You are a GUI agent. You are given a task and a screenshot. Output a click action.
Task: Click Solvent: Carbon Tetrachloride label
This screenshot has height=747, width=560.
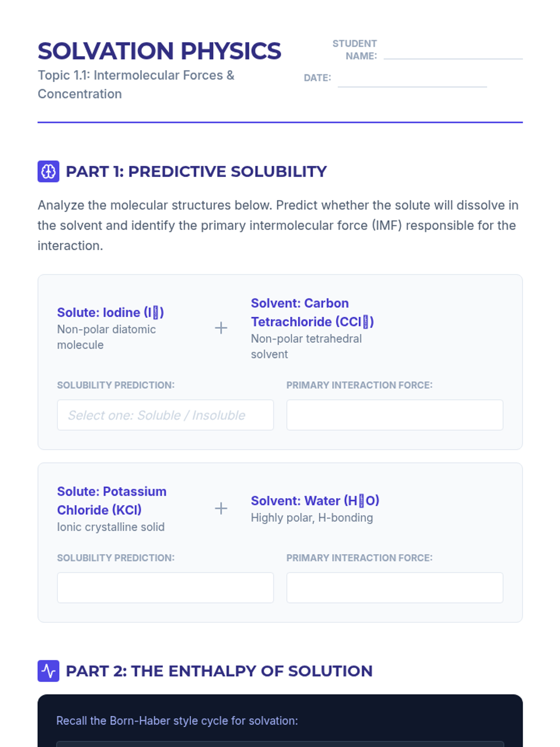pyautogui.click(x=312, y=312)
